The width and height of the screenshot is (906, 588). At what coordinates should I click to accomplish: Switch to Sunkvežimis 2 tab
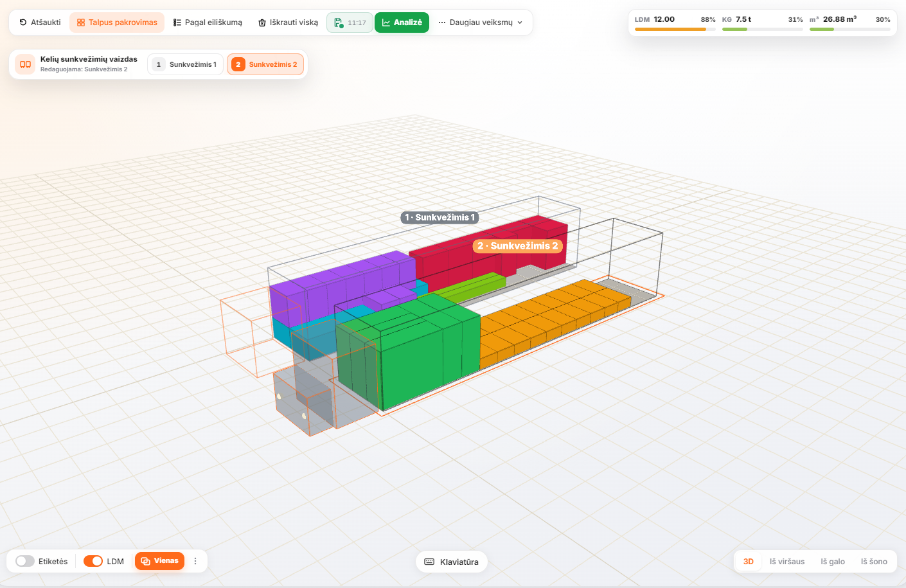pos(265,64)
